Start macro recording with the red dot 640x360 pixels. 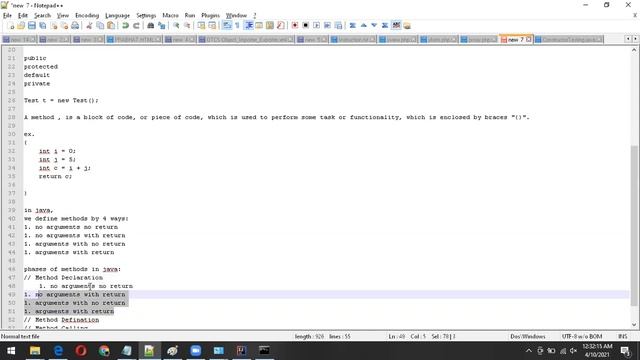coord(295,26)
